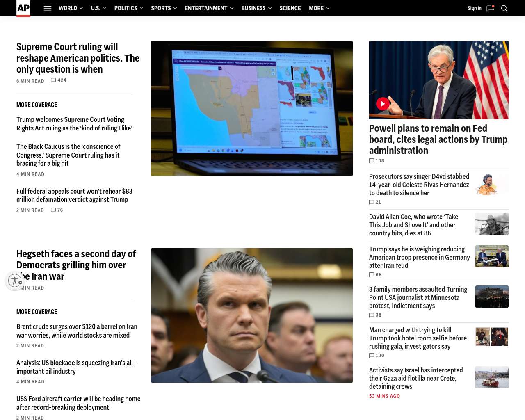Open the hamburger navigation menu

point(48,8)
